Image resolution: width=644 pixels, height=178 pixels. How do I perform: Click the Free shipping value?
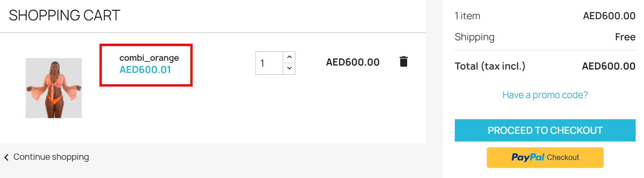[x=625, y=37]
